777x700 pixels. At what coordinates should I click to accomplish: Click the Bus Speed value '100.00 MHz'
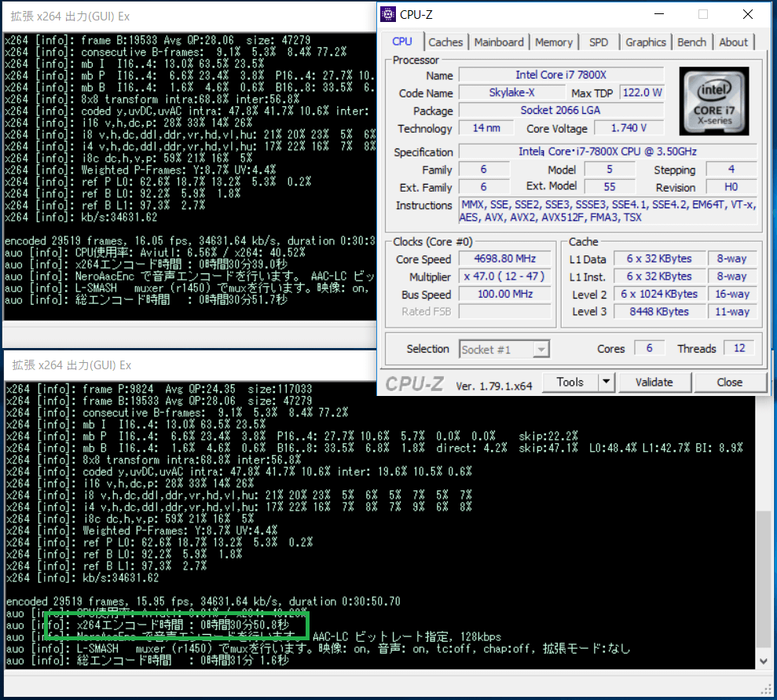click(x=504, y=294)
